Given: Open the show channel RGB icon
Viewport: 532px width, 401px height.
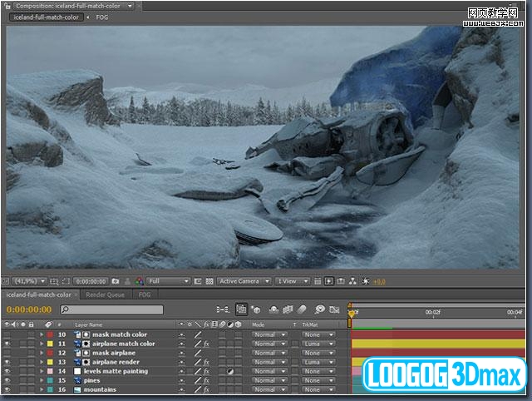Looking at the screenshot, I should 139,281.
